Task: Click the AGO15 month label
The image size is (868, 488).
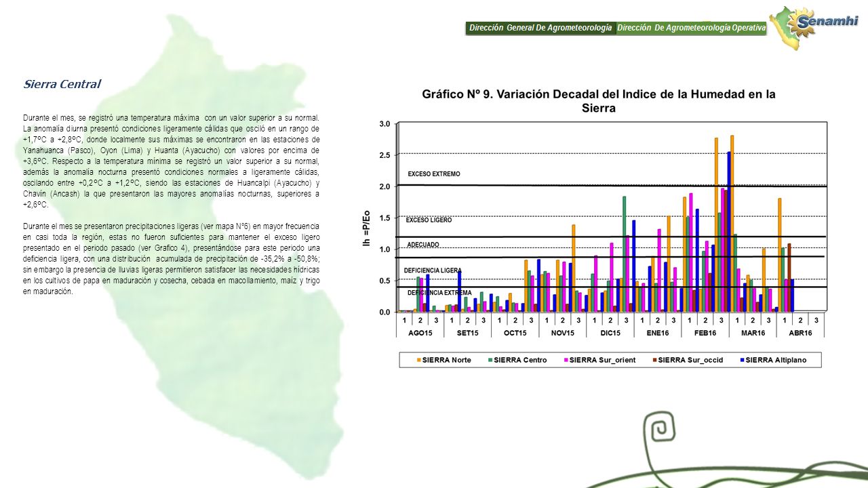Action: click(420, 333)
